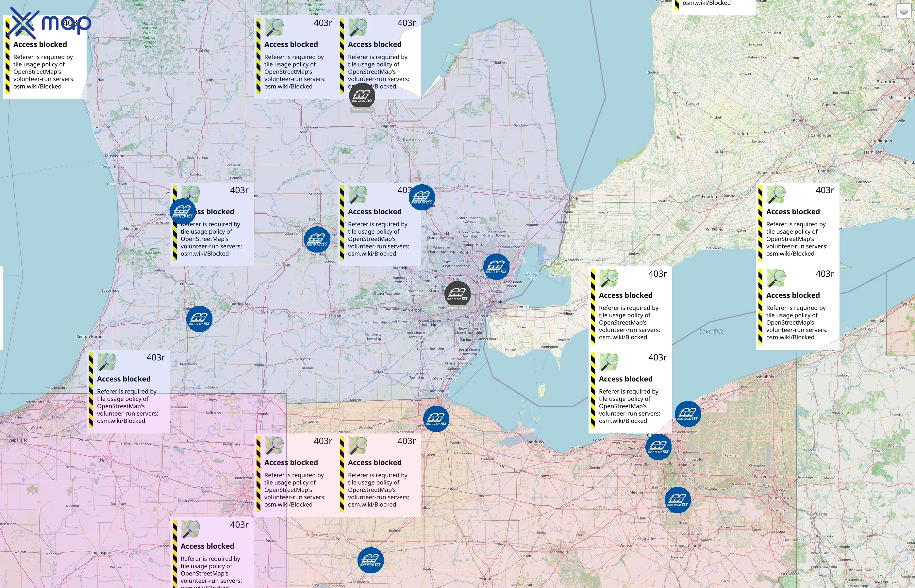Select the blue store marker near Sylvania
This screenshot has height=588, width=915.
click(x=436, y=419)
